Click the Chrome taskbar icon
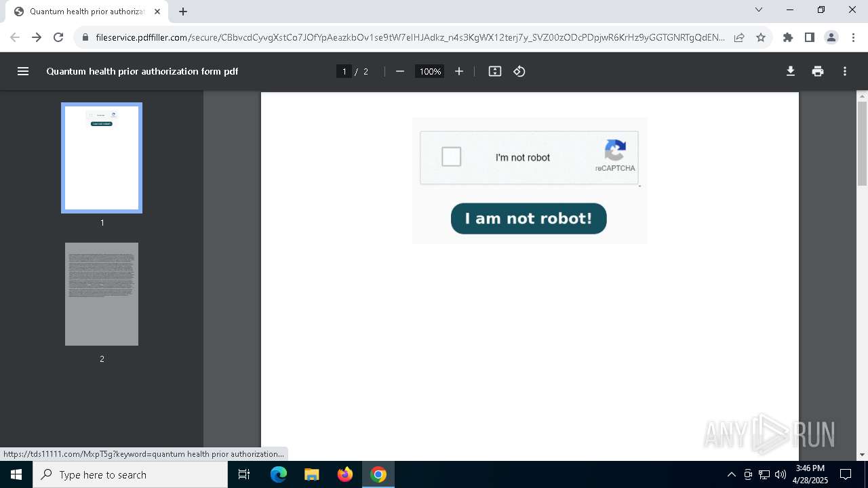Viewport: 868px width, 488px height. 378,474
